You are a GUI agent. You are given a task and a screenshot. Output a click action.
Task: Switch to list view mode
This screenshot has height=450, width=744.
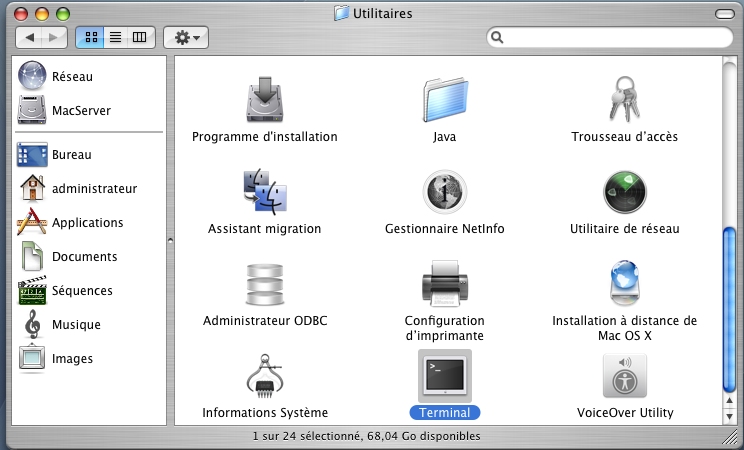115,38
